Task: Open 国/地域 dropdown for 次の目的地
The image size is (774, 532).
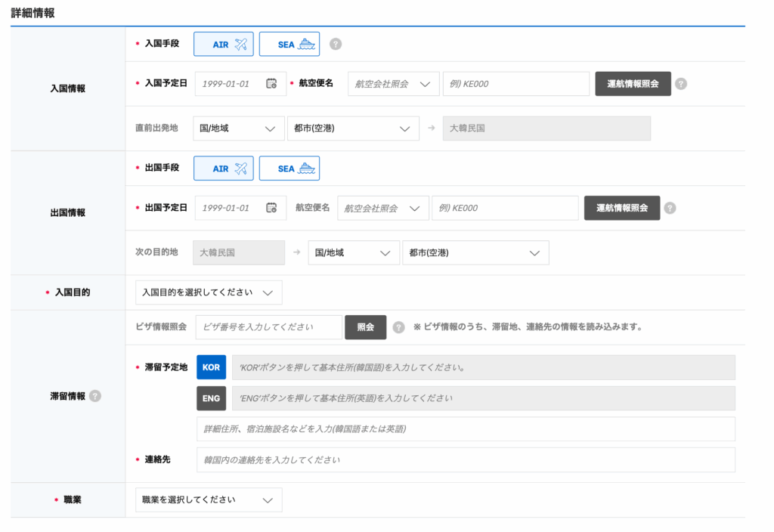Action: click(354, 252)
